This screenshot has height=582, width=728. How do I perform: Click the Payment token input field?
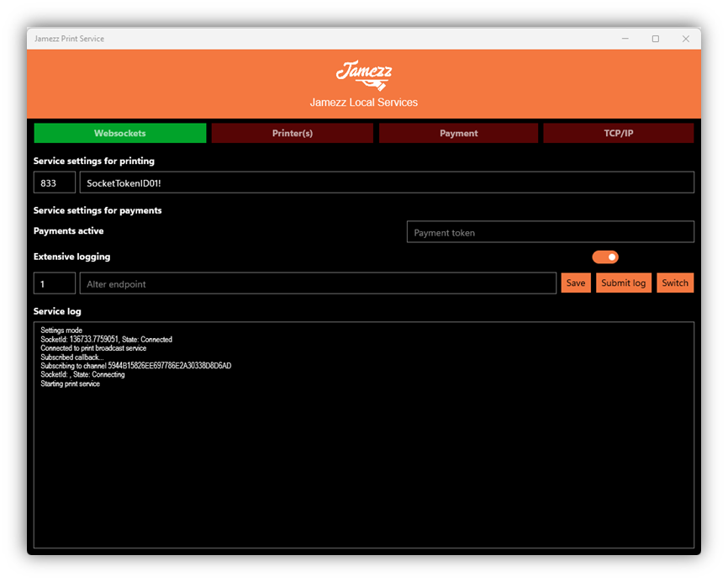(550, 232)
